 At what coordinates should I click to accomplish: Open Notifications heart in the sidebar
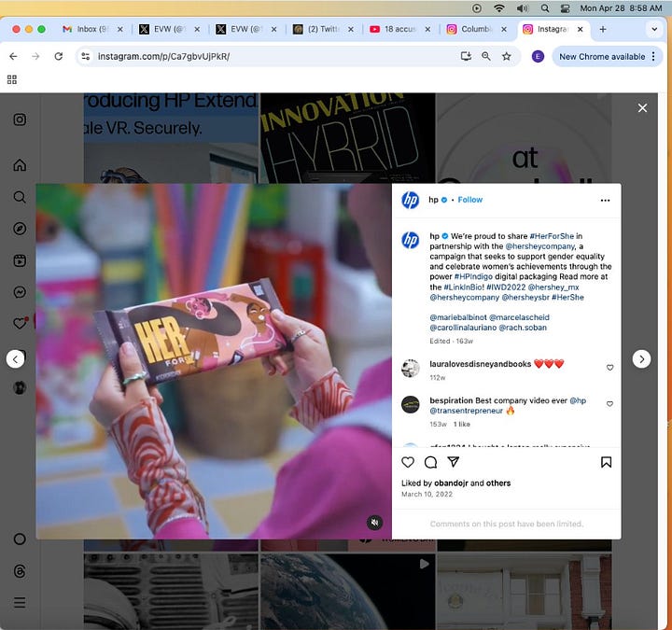(x=20, y=324)
